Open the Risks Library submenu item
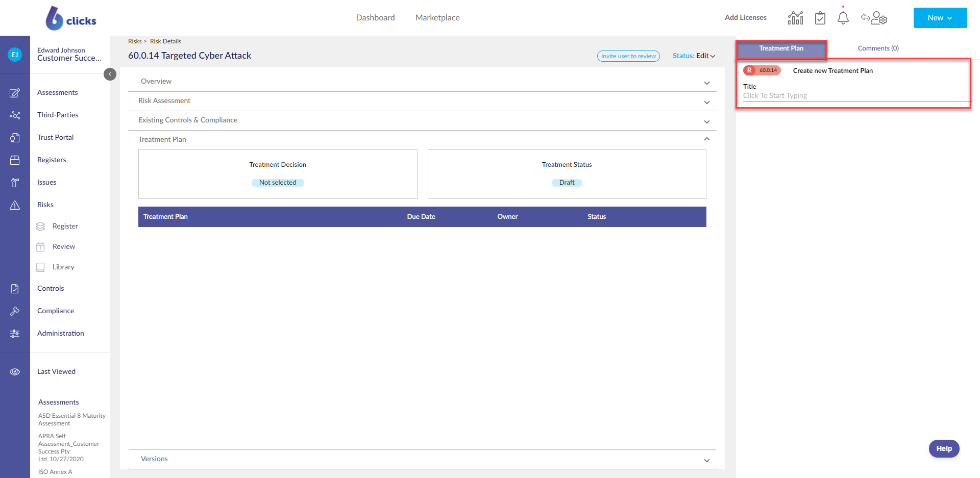 click(x=63, y=267)
